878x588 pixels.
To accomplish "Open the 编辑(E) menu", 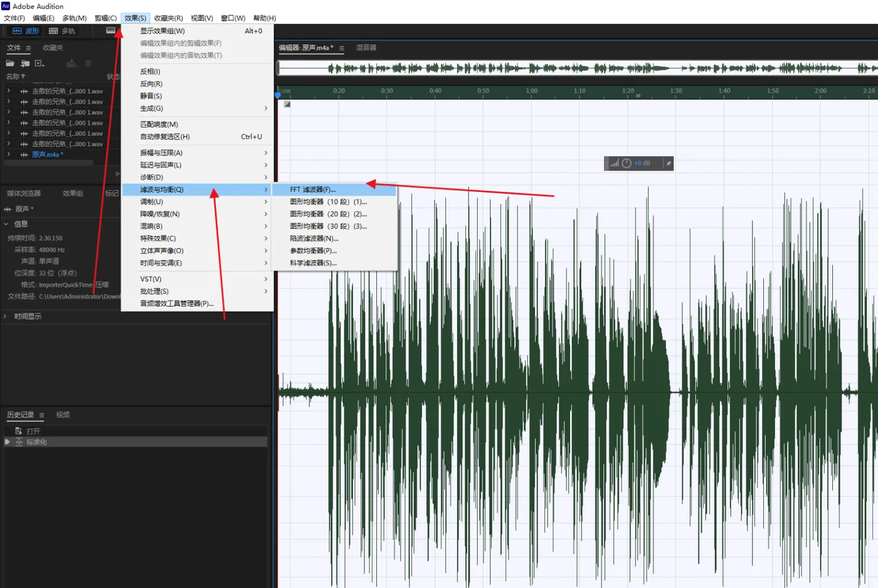I will point(43,18).
